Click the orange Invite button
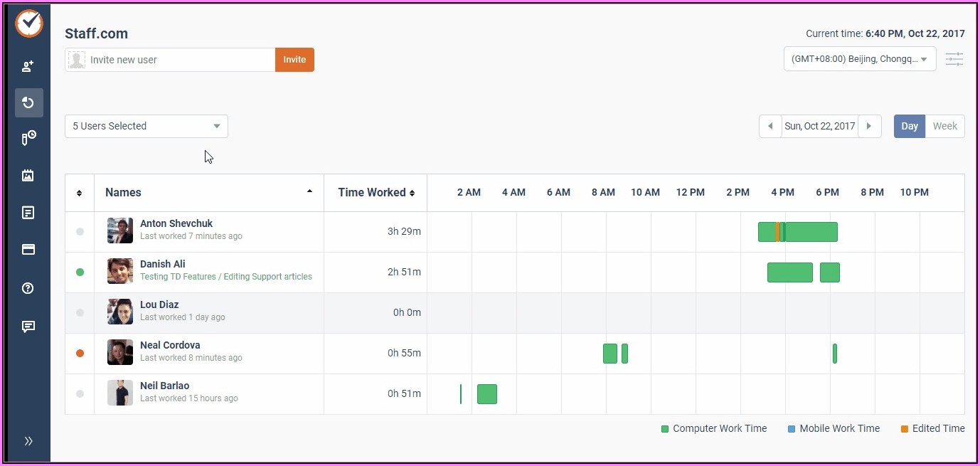Image resolution: width=980 pixels, height=466 pixels. tap(294, 60)
